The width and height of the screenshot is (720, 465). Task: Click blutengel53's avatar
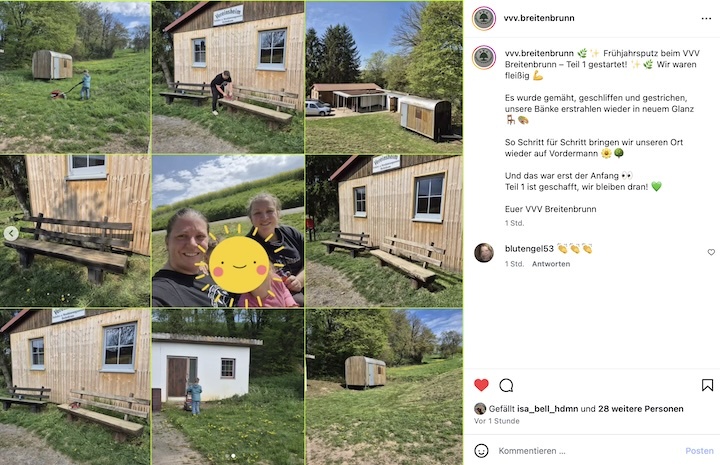click(484, 252)
